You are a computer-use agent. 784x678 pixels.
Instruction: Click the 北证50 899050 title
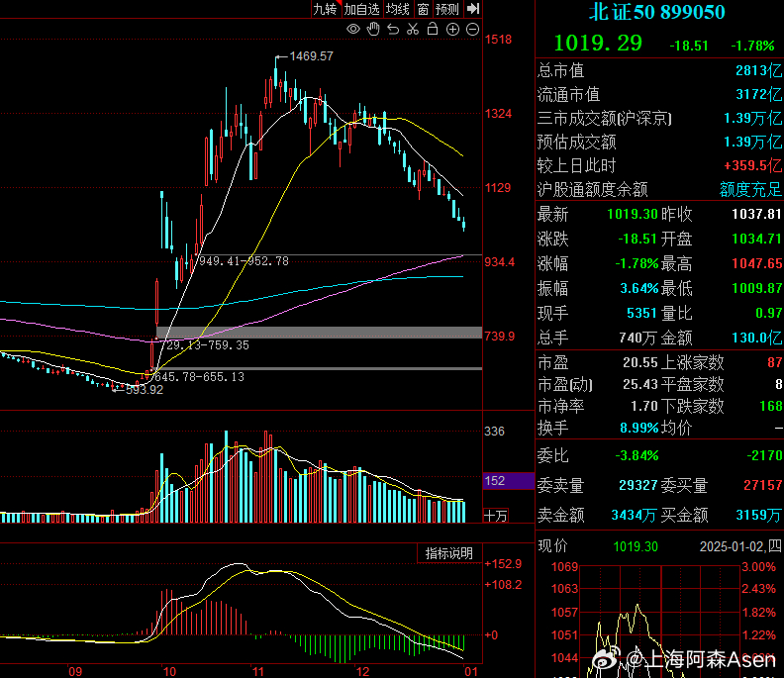656,12
